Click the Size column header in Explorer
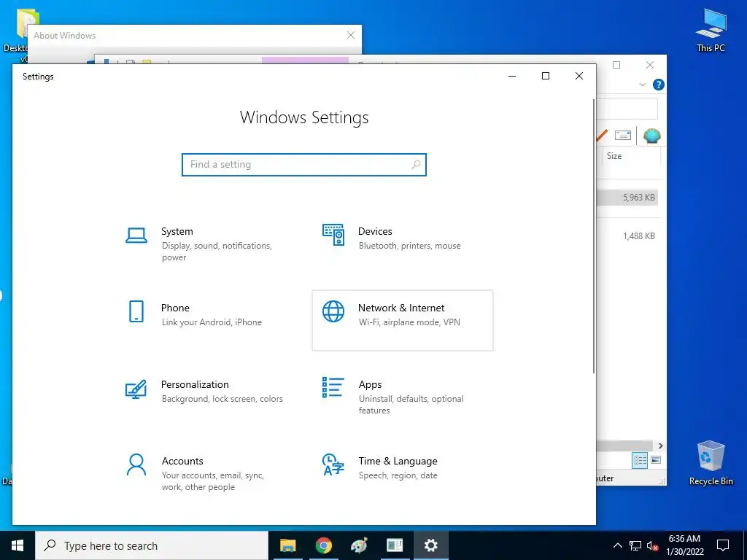Viewport: 747px width, 560px height. 614,156
